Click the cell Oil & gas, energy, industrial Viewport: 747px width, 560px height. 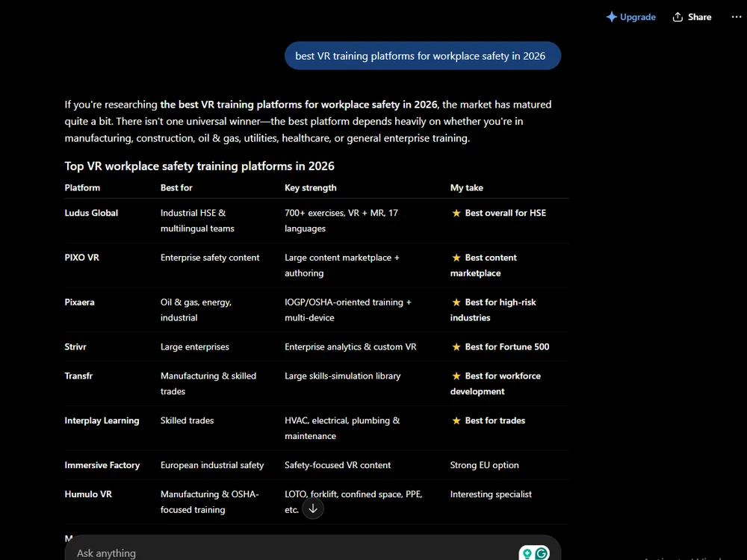[x=196, y=310]
